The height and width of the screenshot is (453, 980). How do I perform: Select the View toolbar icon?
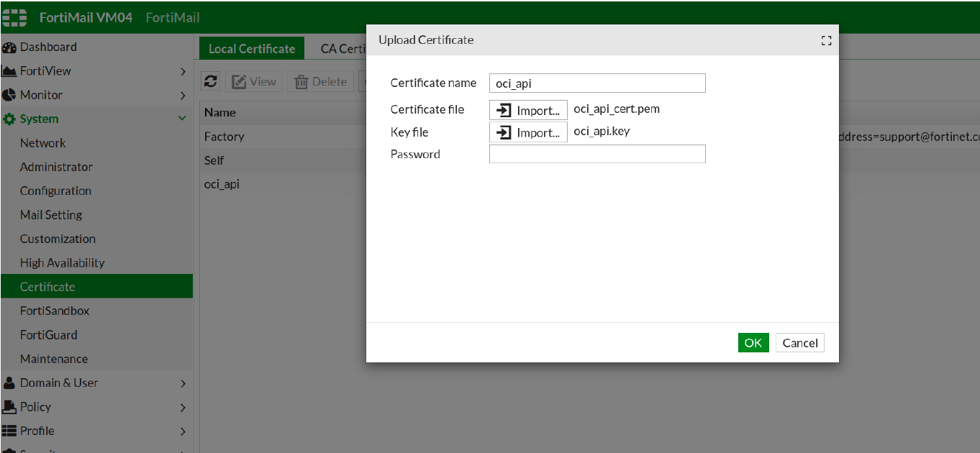coord(253,81)
